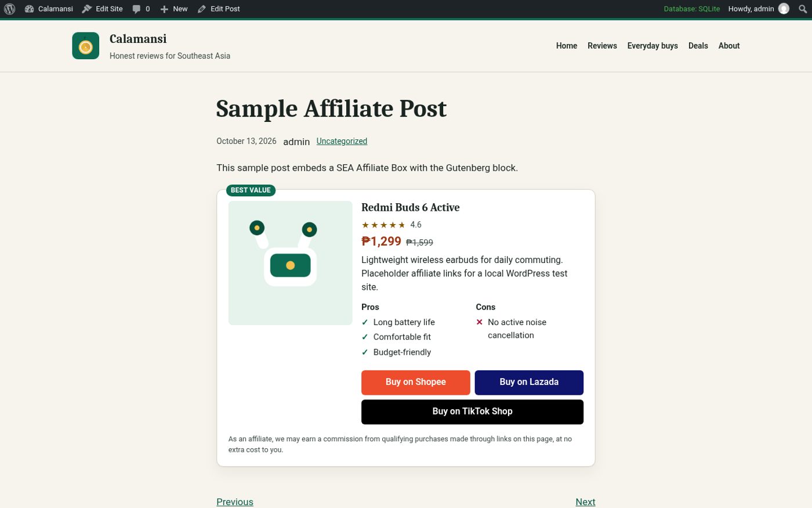Click the October 13, 2026 date

tap(246, 141)
